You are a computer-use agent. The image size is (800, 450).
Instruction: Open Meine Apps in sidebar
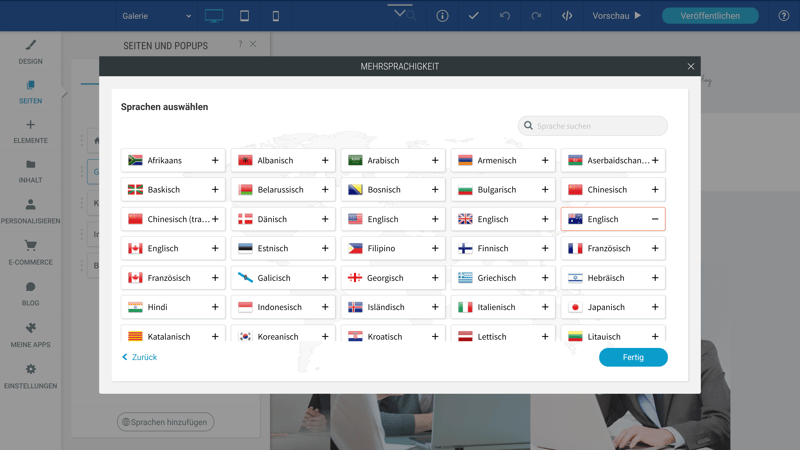(30, 334)
